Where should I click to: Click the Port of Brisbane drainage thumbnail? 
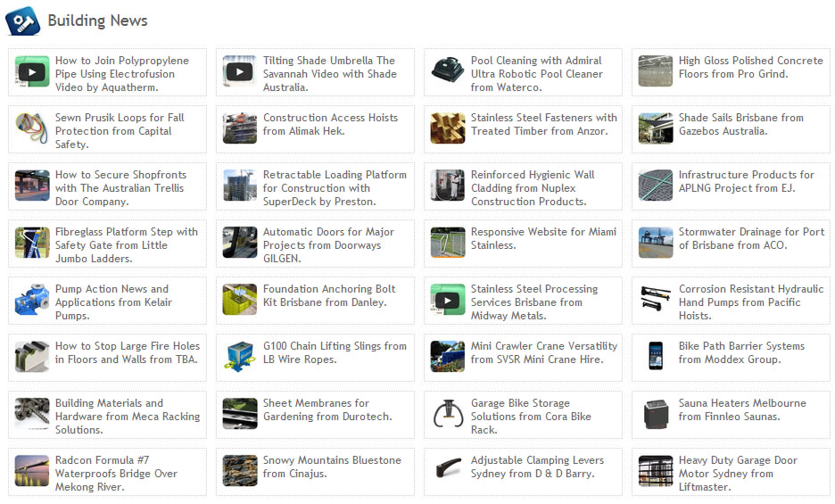pos(656,243)
